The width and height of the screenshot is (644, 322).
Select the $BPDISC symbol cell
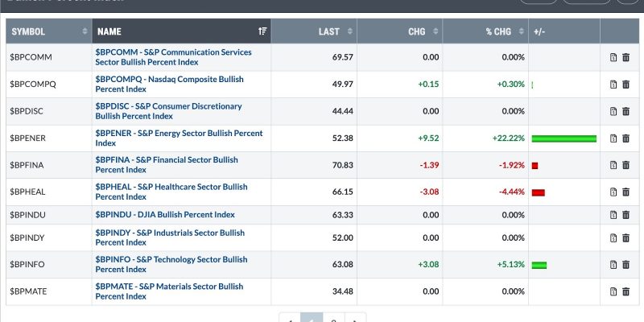(49, 111)
